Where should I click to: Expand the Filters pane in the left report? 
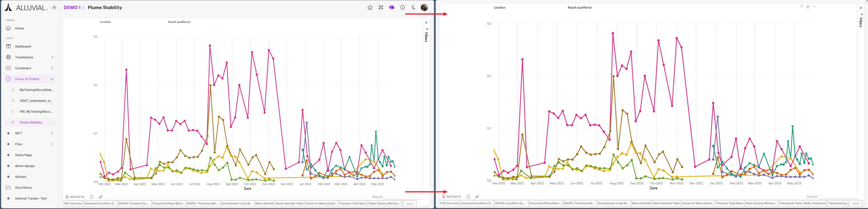[x=426, y=23]
